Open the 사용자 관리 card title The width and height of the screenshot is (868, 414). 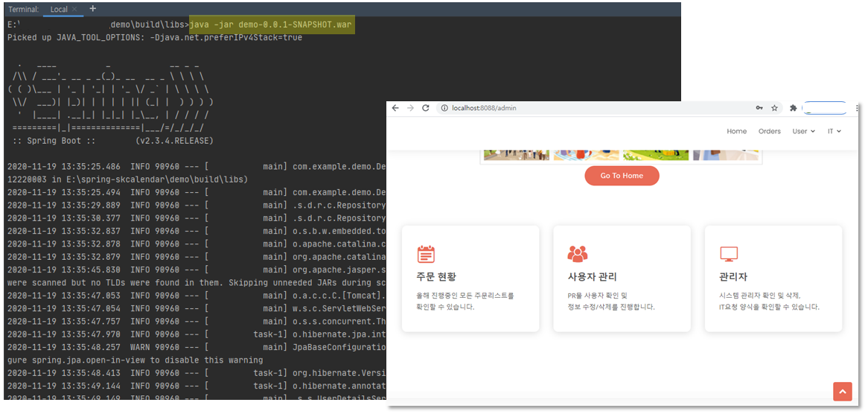tap(593, 277)
